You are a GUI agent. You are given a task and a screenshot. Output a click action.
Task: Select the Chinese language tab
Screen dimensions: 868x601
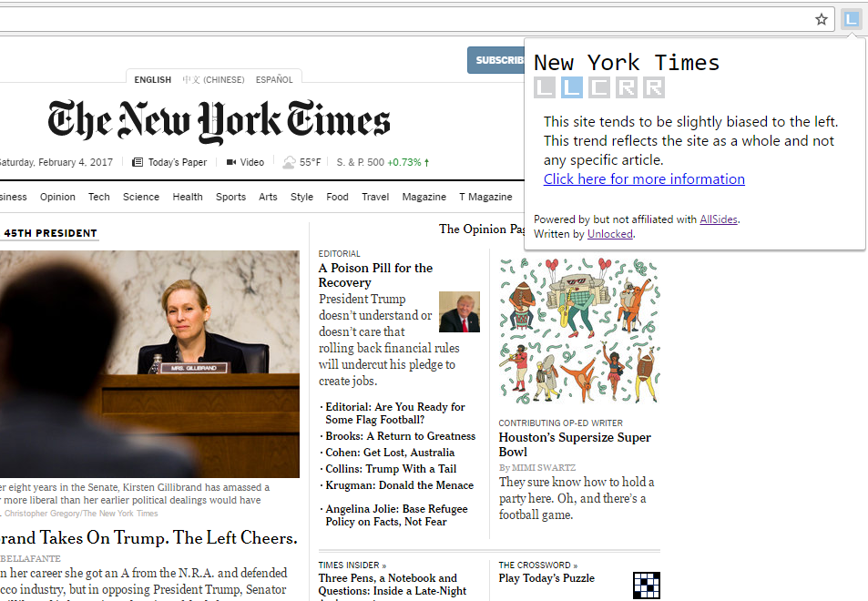click(x=213, y=80)
